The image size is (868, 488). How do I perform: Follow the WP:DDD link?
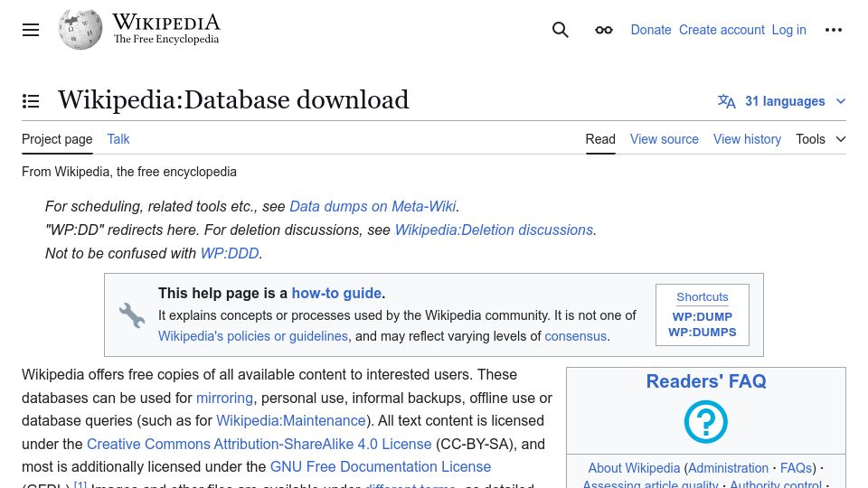click(230, 253)
